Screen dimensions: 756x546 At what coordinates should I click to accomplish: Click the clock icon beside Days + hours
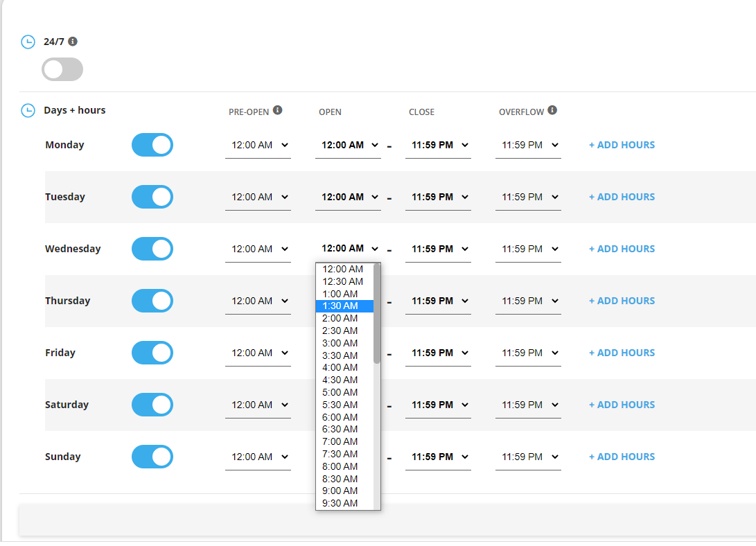coord(28,111)
